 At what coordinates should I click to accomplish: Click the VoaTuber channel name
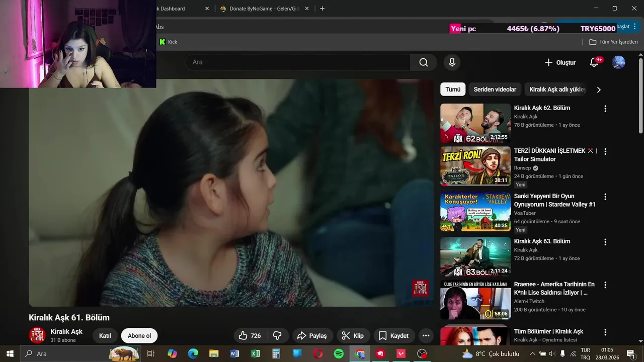click(x=525, y=213)
